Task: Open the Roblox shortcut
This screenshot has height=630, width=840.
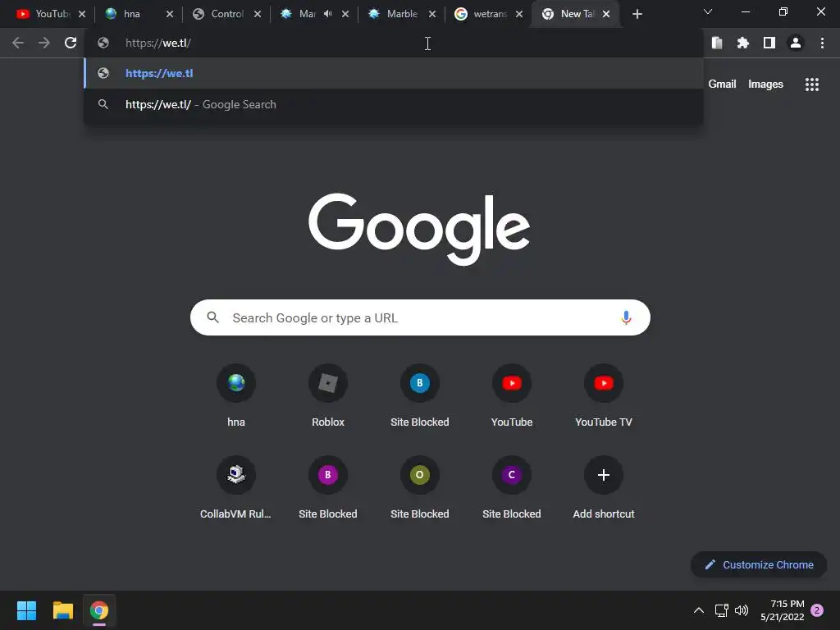Action: pos(328,396)
